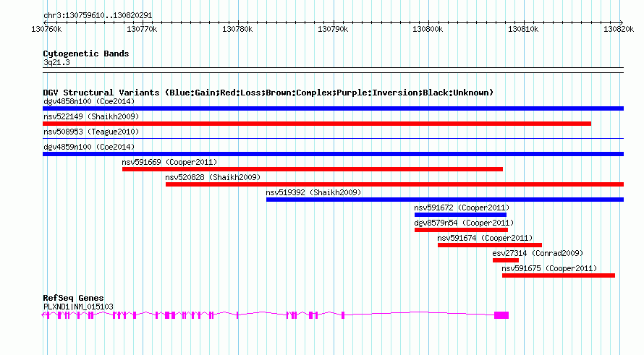Image resolution: width=644 pixels, height=355 pixels.
Task: Click the chr3:130759610..130820291 coordinates text
Action: tap(98, 15)
